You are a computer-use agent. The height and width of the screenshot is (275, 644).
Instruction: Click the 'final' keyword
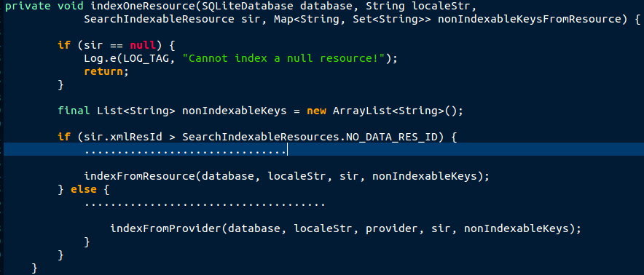(x=74, y=111)
